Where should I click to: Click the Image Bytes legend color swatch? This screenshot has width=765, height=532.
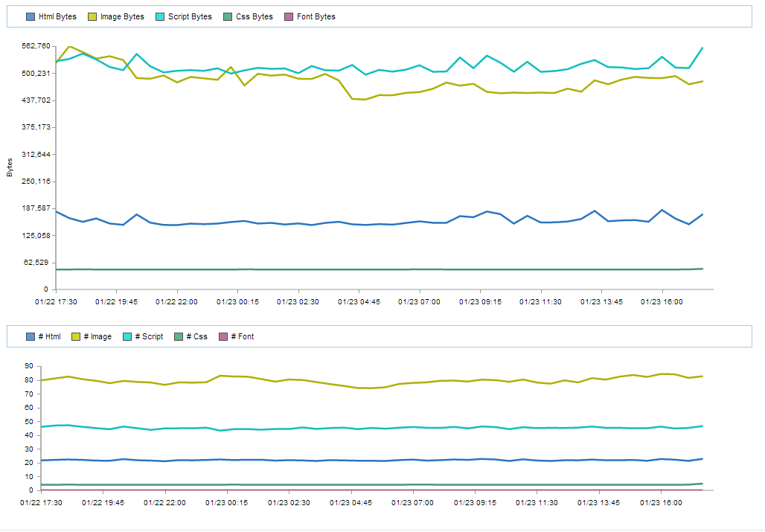(x=92, y=16)
